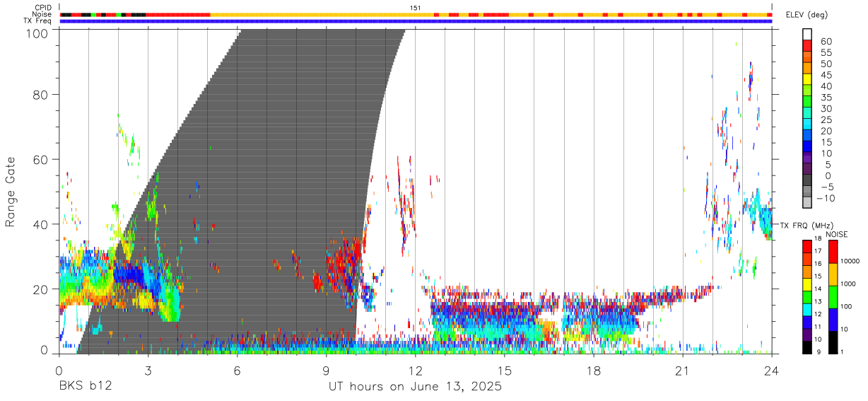Select the green swatch in NOISE scale

[x=833, y=297]
